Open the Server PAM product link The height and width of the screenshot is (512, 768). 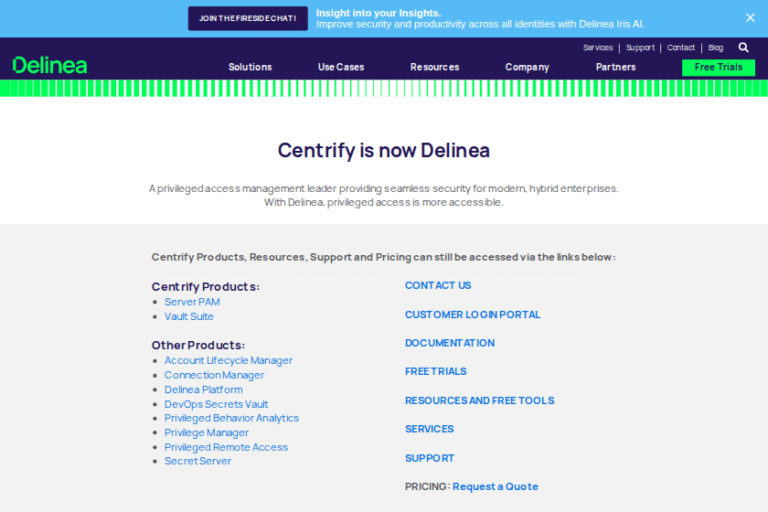pos(192,302)
